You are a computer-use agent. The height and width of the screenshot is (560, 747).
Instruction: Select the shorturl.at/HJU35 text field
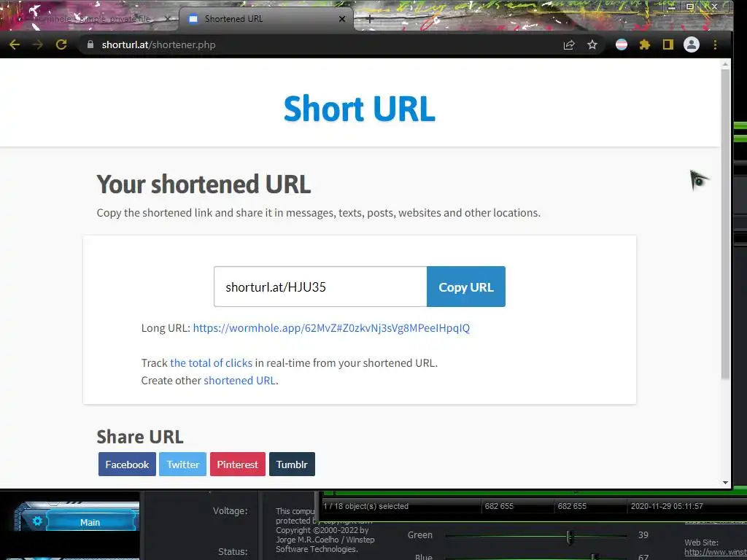tap(320, 287)
